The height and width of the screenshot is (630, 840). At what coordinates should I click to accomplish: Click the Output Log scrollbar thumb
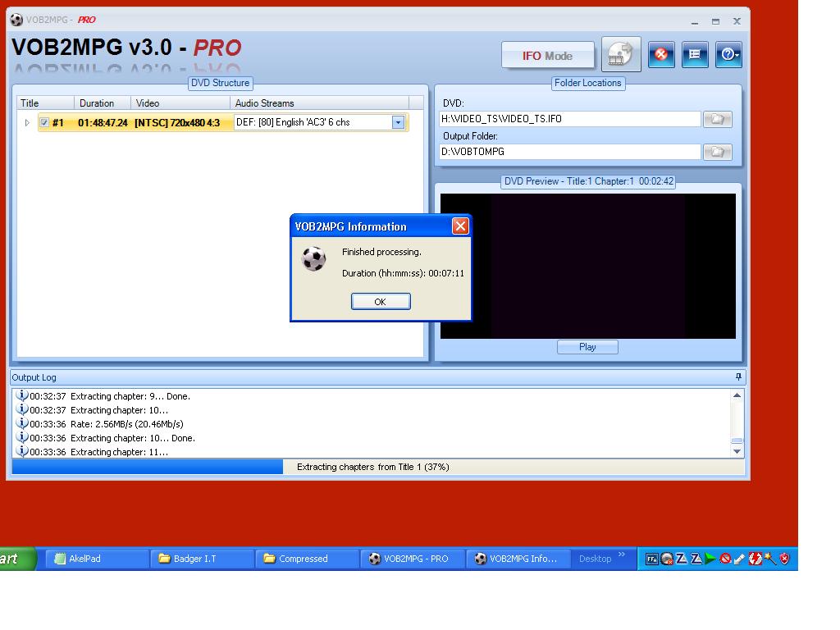(737, 441)
